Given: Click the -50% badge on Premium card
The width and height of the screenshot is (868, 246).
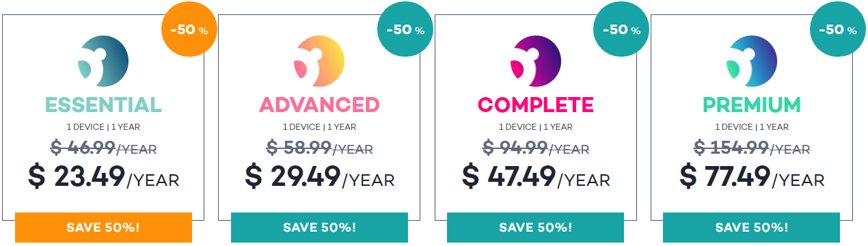Looking at the screenshot, I should point(837,30).
